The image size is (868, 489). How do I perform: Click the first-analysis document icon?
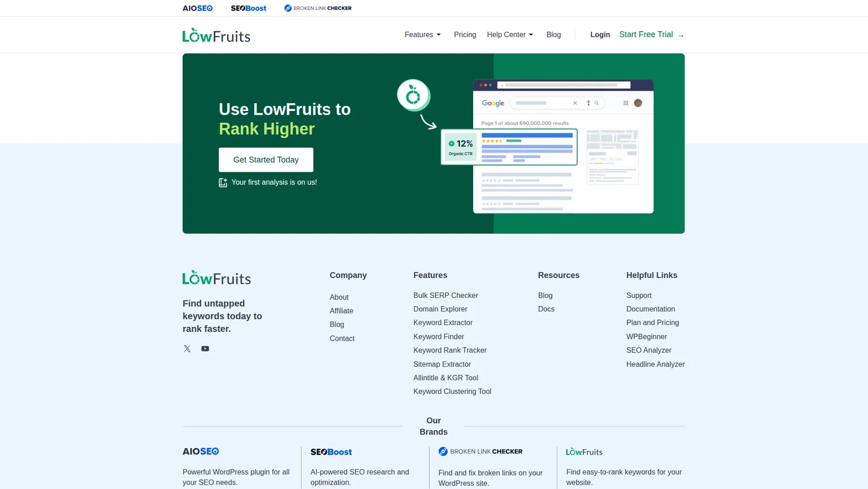point(223,182)
